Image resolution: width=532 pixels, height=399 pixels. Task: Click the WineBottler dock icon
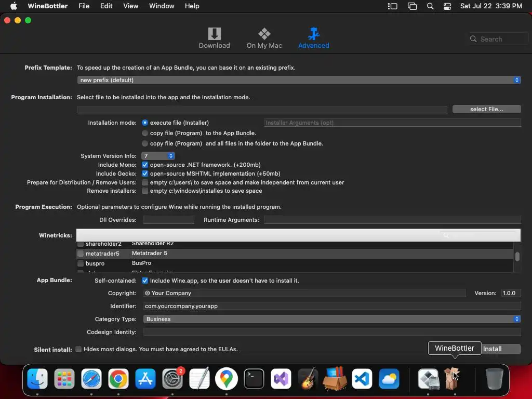point(451,378)
